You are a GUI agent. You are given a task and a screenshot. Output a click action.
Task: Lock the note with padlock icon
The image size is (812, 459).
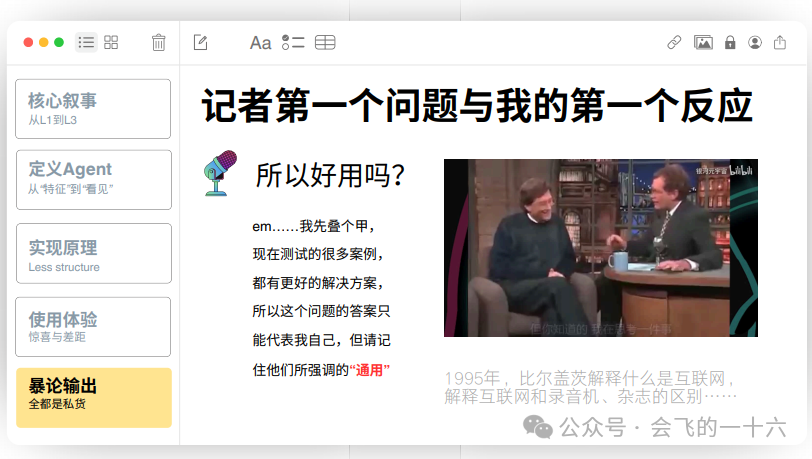730,42
